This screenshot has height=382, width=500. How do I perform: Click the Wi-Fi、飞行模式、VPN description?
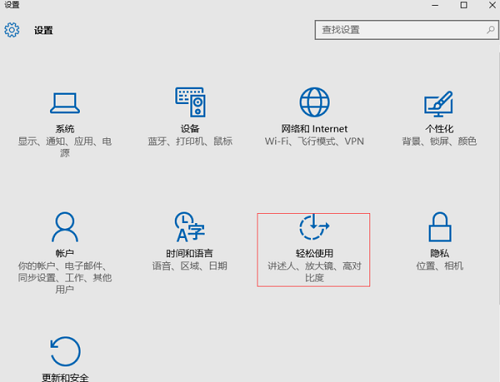point(314,141)
